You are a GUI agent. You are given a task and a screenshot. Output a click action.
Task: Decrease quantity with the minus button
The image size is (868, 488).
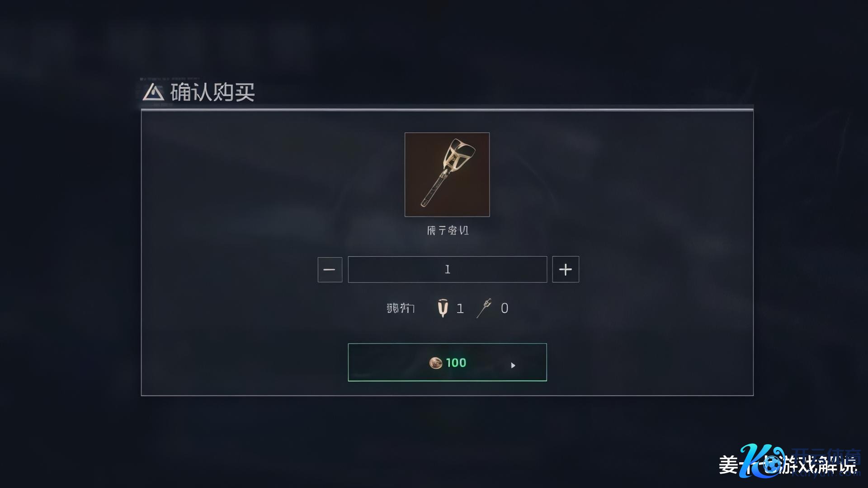point(330,270)
